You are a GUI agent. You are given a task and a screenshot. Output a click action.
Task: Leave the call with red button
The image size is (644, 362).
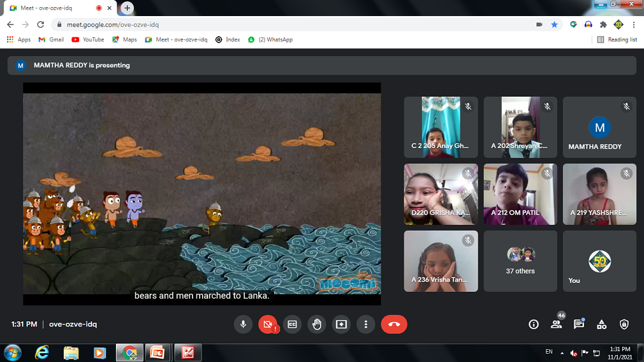pos(394,325)
